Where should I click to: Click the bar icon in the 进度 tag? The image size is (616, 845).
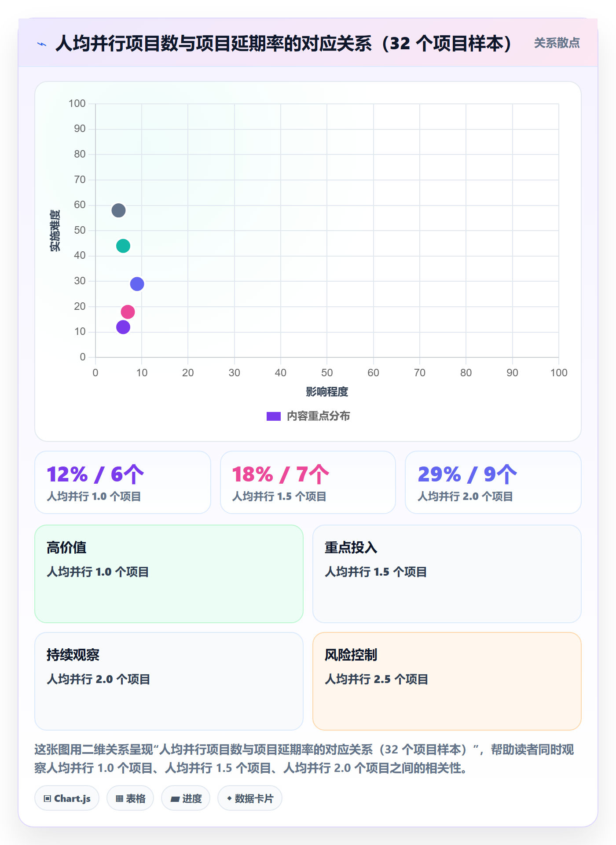(x=175, y=799)
